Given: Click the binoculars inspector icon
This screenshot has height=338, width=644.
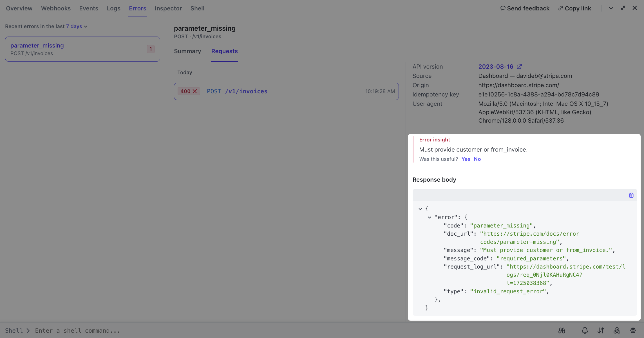Looking at the screenshot, I should pyautogui.click(x=562, y=331).
